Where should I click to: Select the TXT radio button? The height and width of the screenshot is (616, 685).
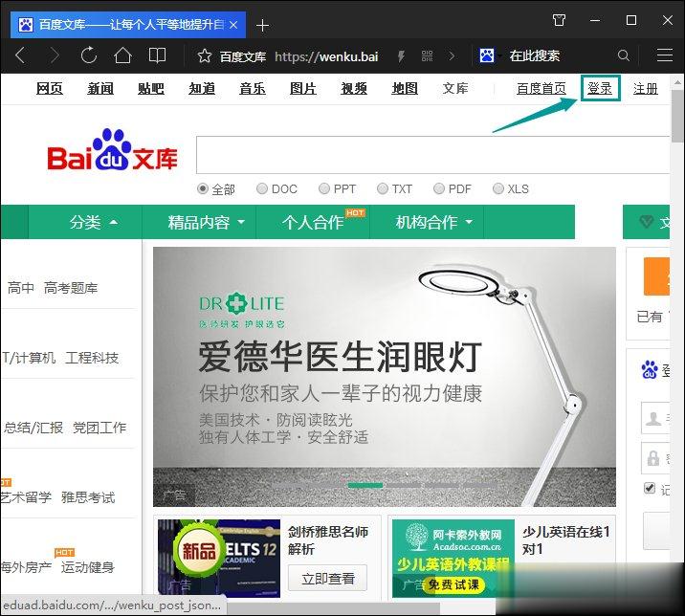[383, 188]
